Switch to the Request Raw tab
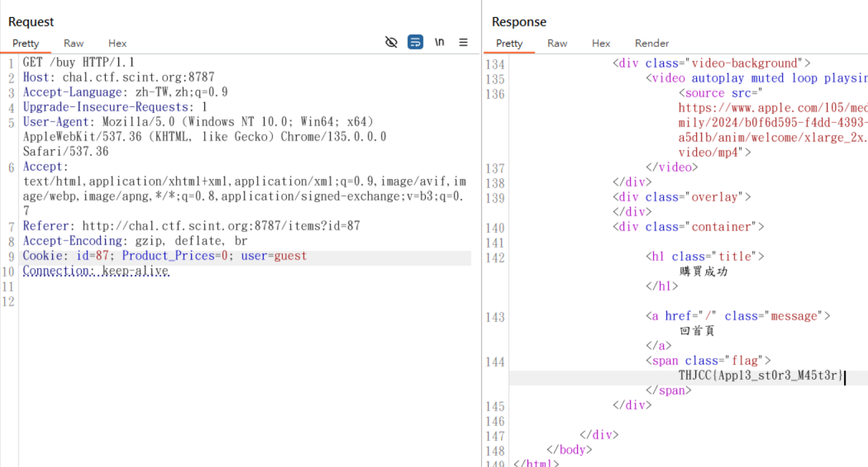Screen dimensions: 868x467 click(73, 43)
